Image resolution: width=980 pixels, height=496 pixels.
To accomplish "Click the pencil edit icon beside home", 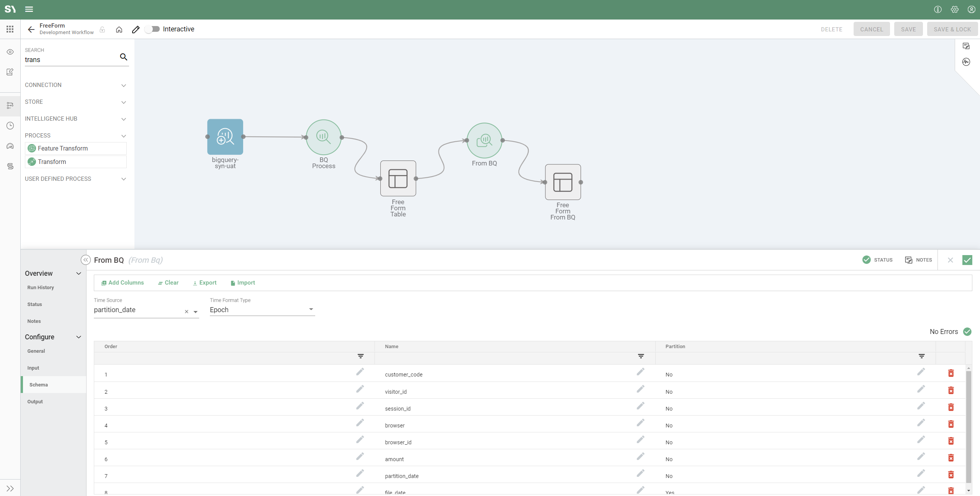I will click(x=136, y=29).
